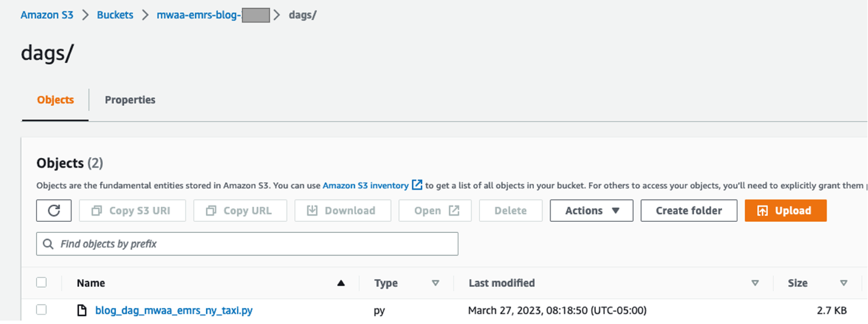Go to Buckets in the breadcrumb
The height and width of the screenshot is (324, 868).
point(115,15)
